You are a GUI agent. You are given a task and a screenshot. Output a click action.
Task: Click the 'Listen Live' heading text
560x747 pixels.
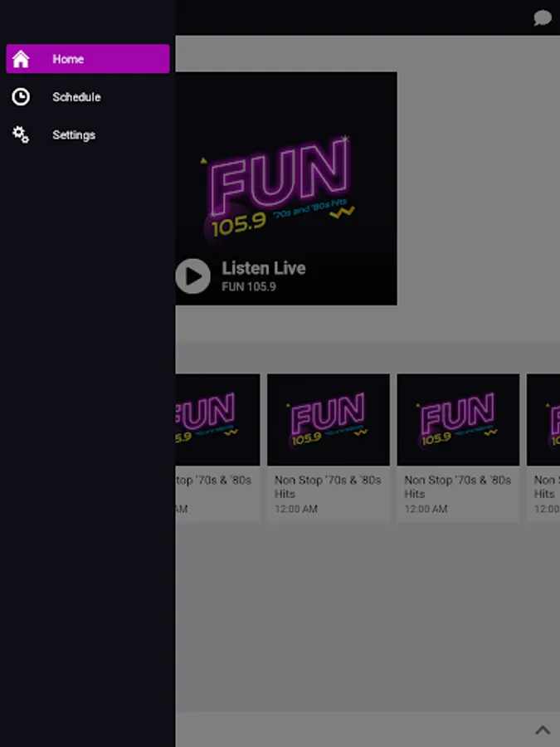pos(263,268)
